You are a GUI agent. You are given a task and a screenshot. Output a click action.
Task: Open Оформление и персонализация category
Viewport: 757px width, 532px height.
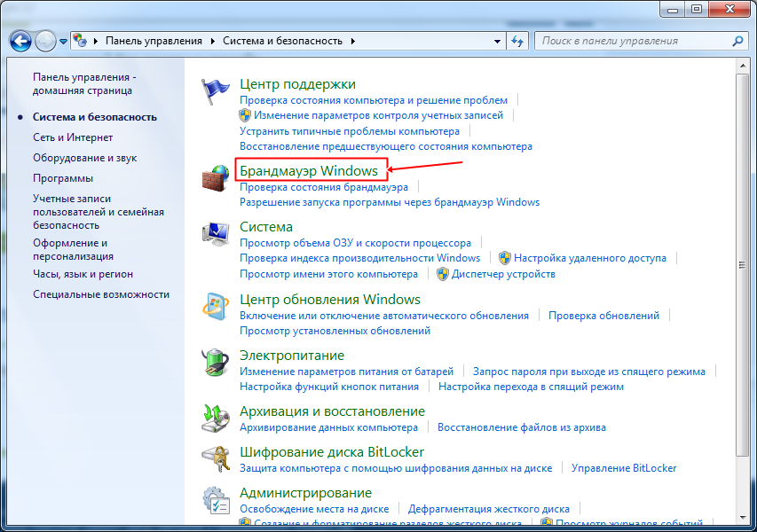(74, 249)
